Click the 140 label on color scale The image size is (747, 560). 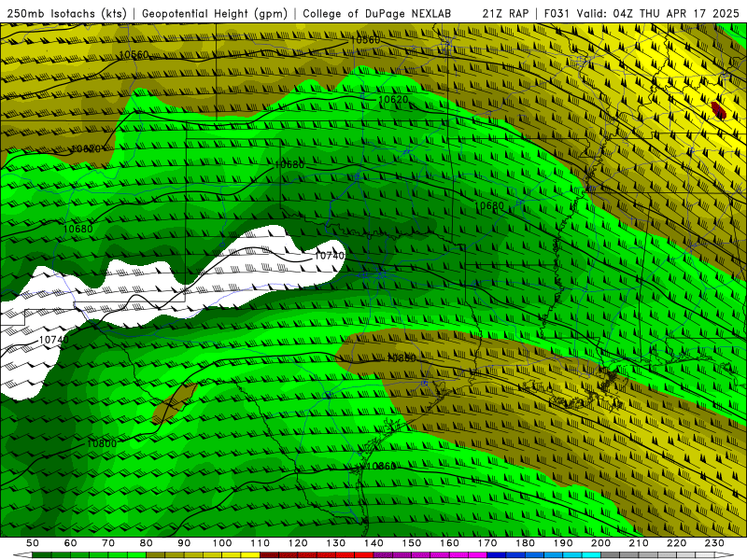373,543
